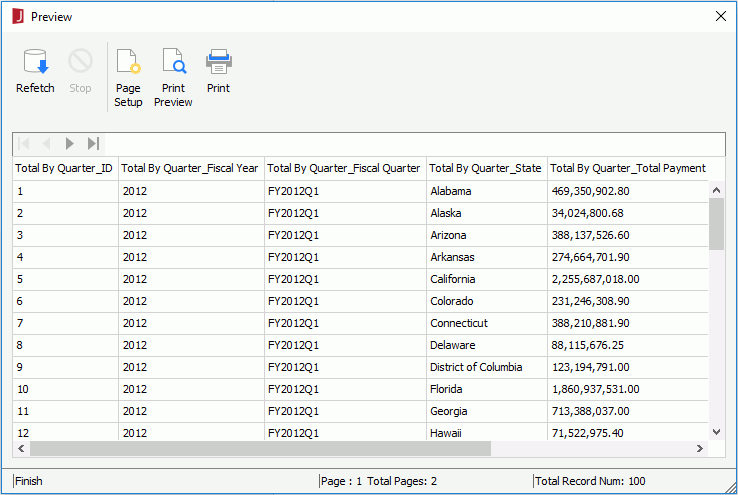
Task: Click payment value 231,246,308.90
Action: (590, 301)
